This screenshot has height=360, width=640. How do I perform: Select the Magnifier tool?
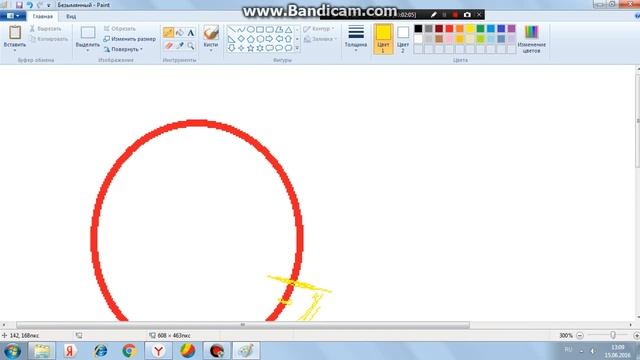click(x=191, y=46)
